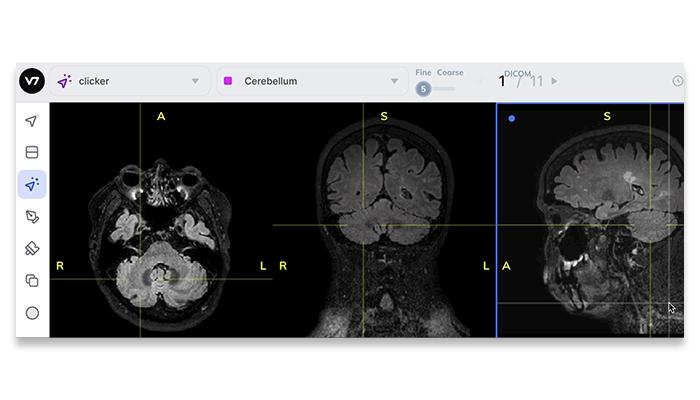
Task: Click the coronal brain view
Action: (384, 220)
